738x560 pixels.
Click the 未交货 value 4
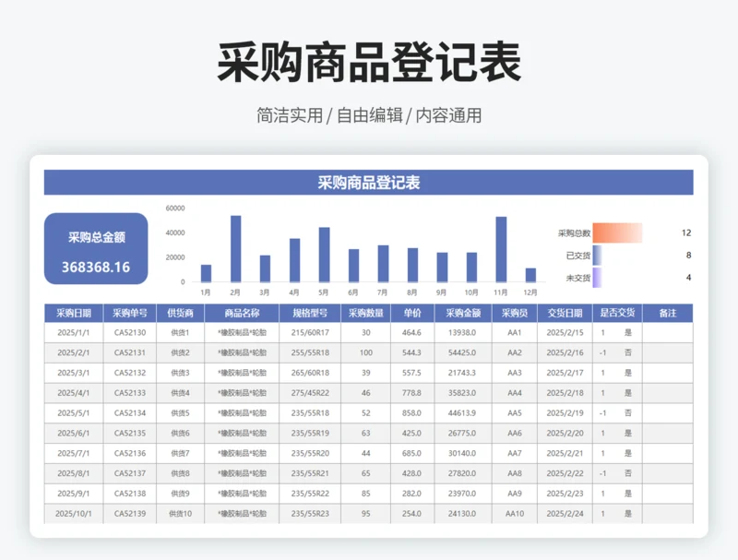(x=688, y=277)
